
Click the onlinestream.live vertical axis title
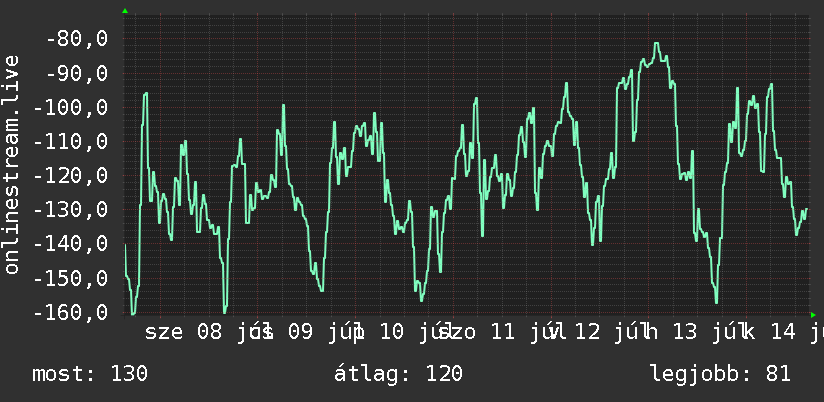tap(12, 164)
